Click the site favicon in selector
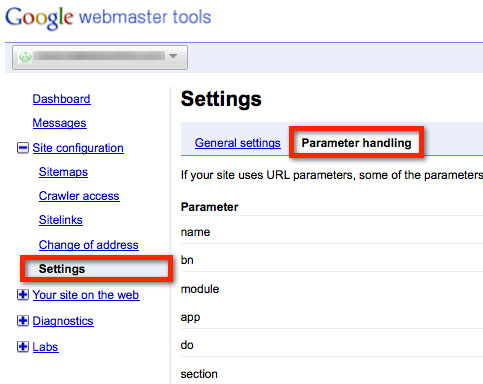 pyautogui.click(x=25, y=57)
